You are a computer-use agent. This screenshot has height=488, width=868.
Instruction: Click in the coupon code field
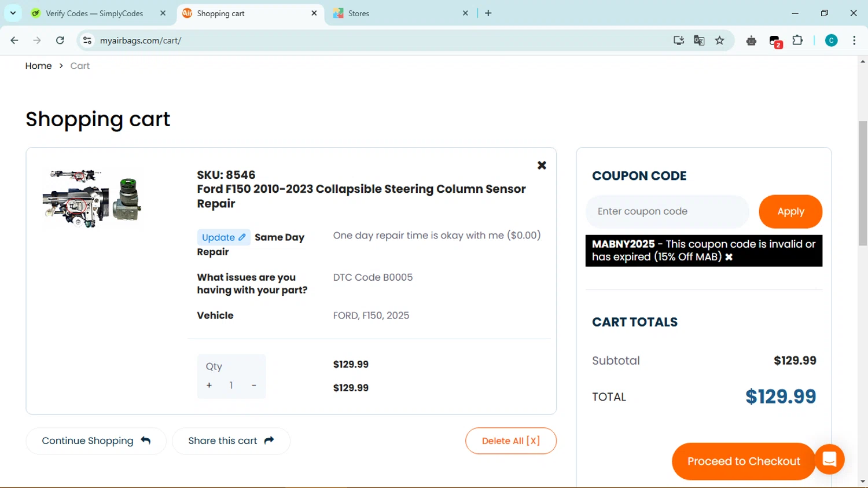(x=668, y=211)
